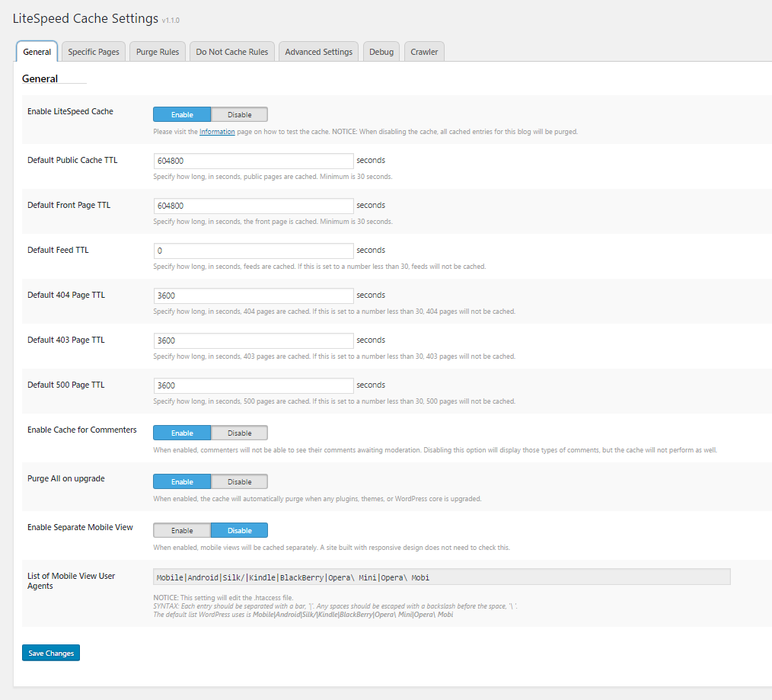Viewport: 772px width, 700px height.
Task: Click the "Default 500 Page TTL" label
Action: 66,385
